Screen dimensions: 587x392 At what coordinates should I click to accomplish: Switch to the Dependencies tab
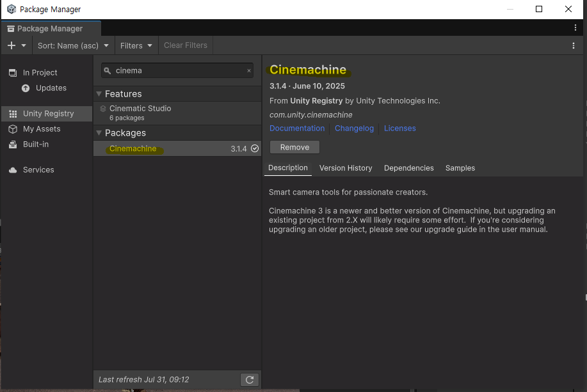point(409,168)
